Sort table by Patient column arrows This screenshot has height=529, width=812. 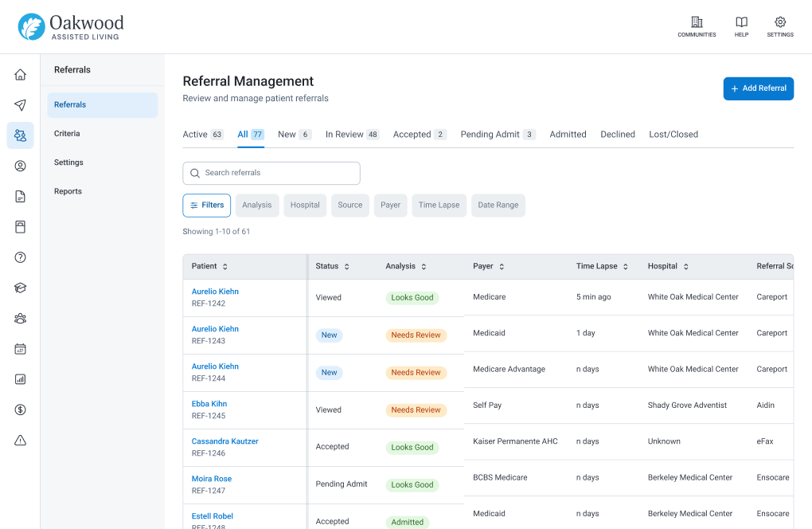pyautogui.click(x=224, y=266)
